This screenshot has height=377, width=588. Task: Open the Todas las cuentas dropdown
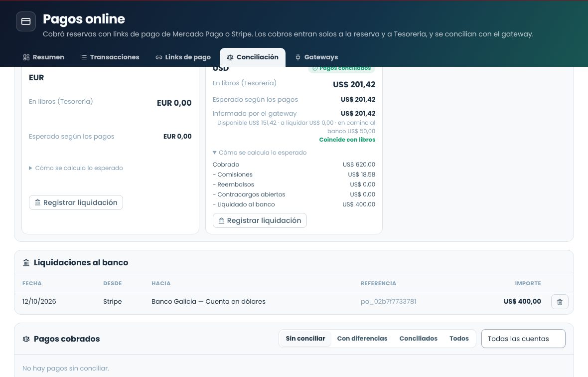pos(523,339)
